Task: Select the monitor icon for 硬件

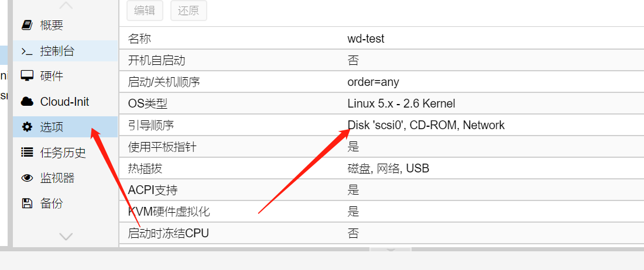Action: pyautogui.click(x=27, y=76)
